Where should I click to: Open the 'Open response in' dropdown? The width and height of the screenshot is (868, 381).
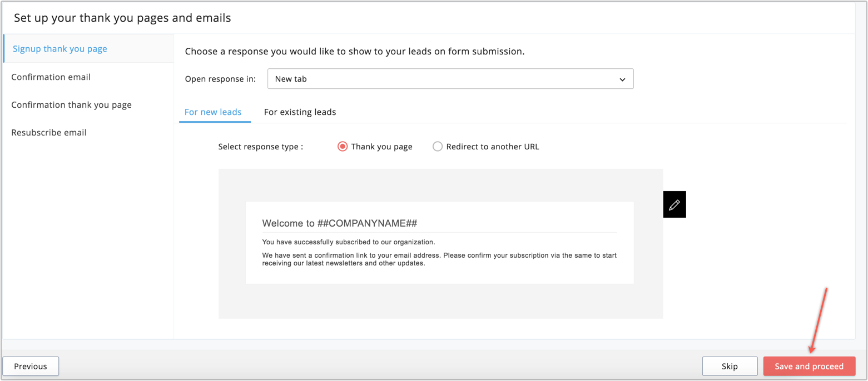pos(450,79)
